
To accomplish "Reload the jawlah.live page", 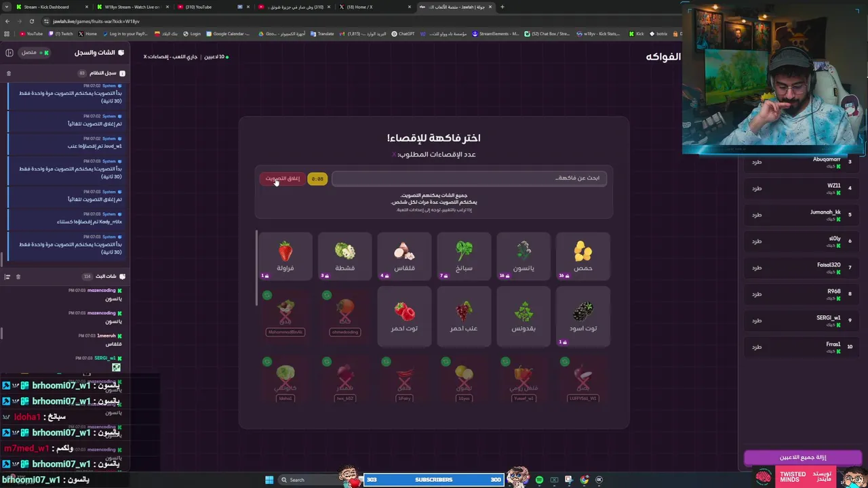I will [31, 21].
